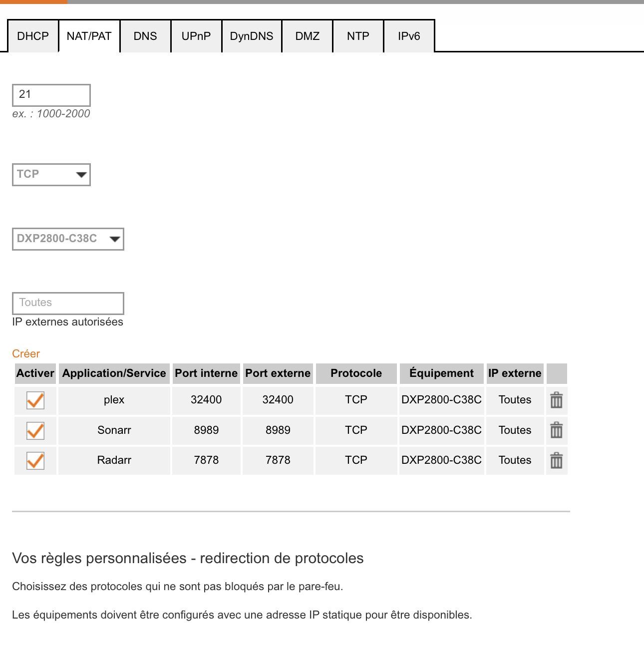Toggle the Radarr rule activation checkbox
The height and width of the screenshot is (648, 644).
pyautogui.click(x=35, y=461)
